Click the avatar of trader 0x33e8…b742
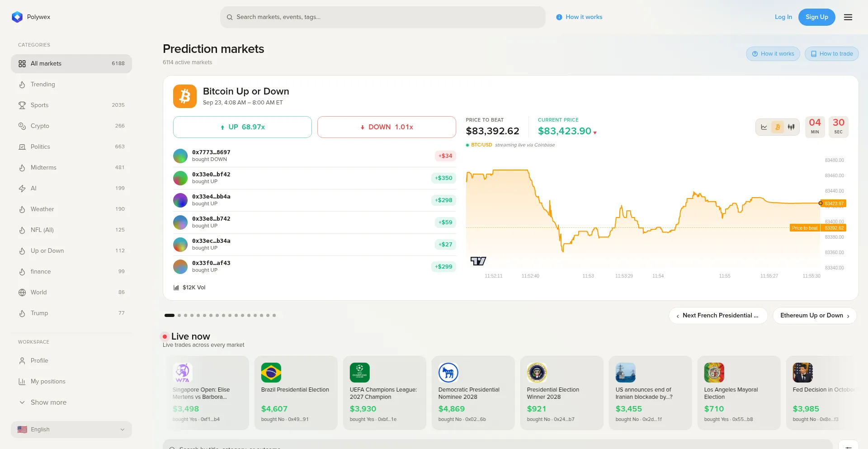Image resolution: width=868 pixels, height=449 pixels. coord(180,222)
